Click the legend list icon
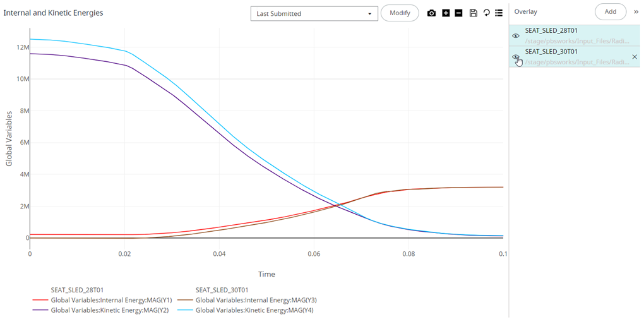644x324 pixels. pyautogui.click(x=499, y=13)
